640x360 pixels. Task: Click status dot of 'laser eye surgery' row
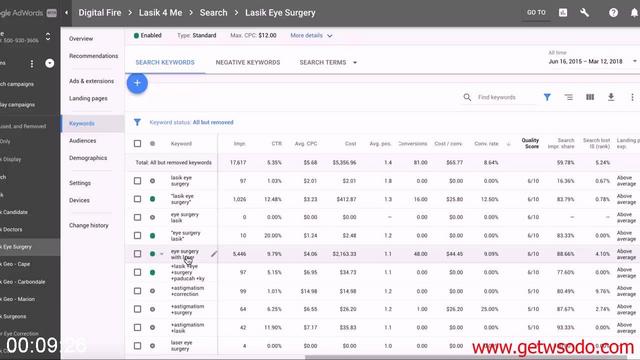tap(152, 346)
